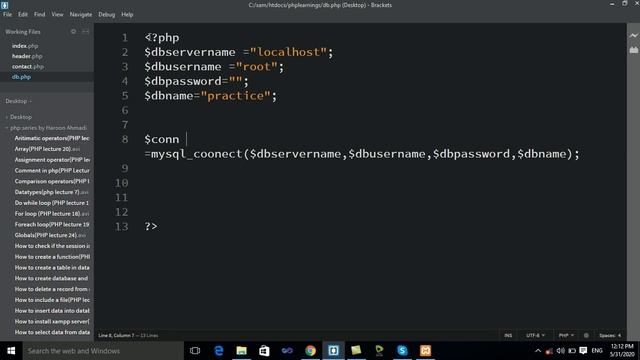The height and width of the screenshot is (360, 640).
Task: Open How to delete a record file
Action: coord(52,289)
